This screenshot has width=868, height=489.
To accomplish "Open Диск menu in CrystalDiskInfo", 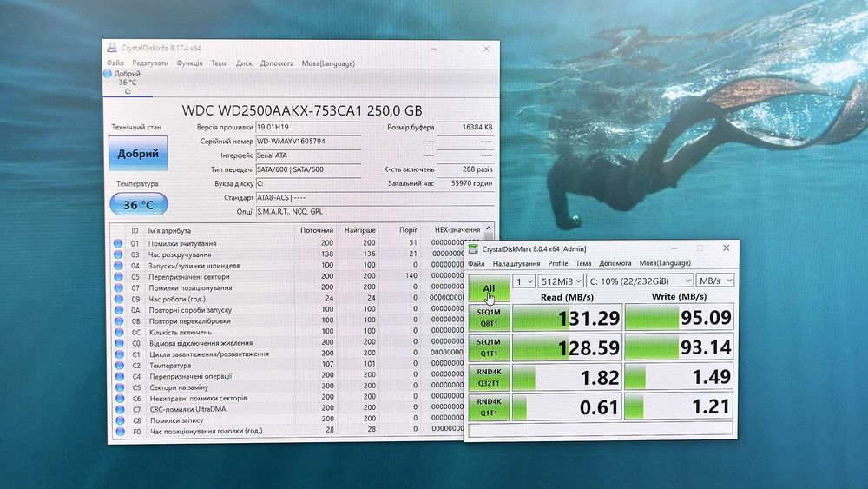I will pos(244,63).
